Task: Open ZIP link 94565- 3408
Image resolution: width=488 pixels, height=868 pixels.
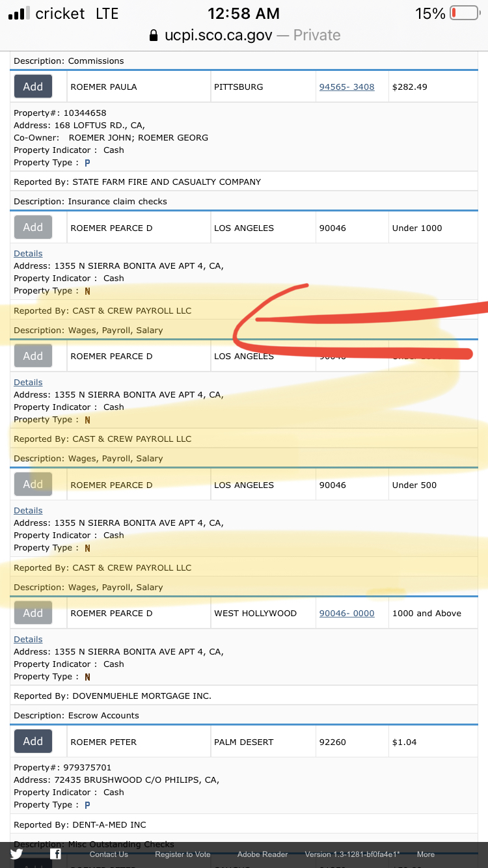Action: [x=347, y=87]
